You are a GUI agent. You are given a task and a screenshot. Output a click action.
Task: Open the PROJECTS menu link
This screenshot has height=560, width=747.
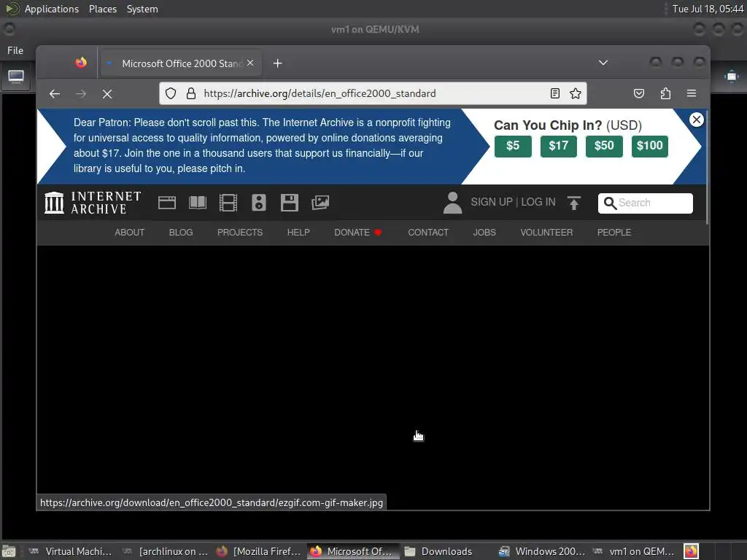240,233
